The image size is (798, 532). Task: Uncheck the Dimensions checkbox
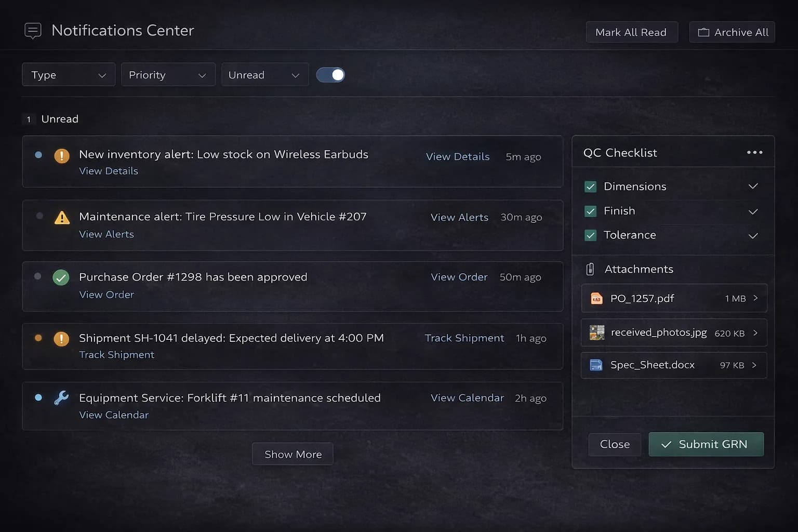(x=590, y=187)
